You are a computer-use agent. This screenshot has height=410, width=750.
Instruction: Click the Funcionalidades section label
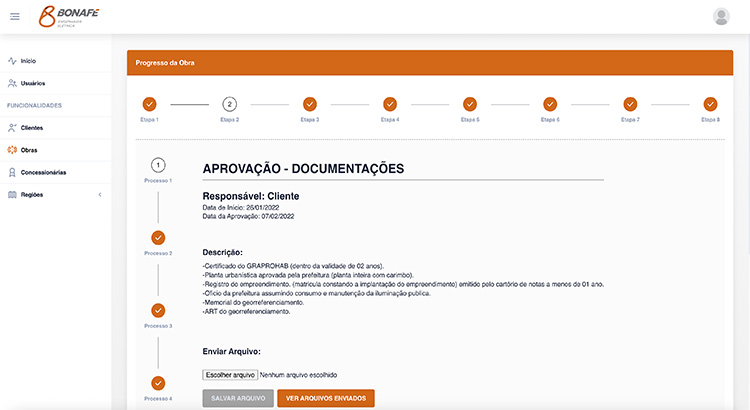click(34, 105)
